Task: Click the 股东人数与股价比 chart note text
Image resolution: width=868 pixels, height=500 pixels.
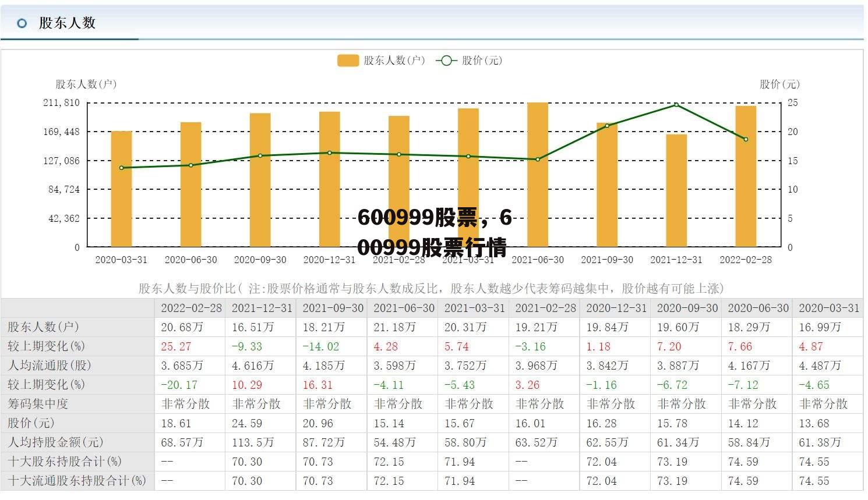Action: 431,288
